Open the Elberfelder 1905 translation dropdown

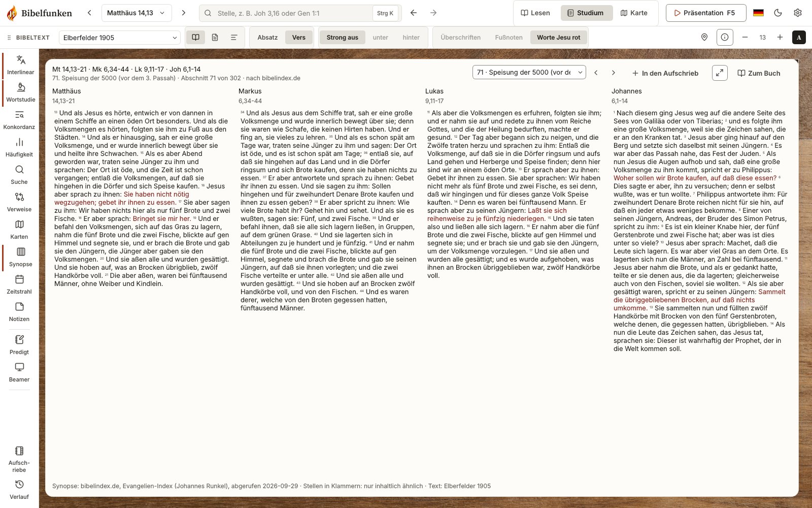click(120, 38)
